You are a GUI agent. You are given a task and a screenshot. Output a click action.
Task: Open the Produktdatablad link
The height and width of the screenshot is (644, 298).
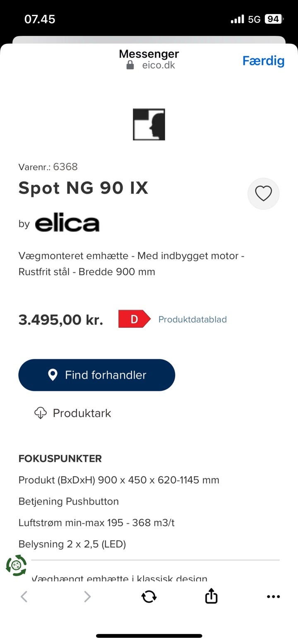tap(192, 320)
